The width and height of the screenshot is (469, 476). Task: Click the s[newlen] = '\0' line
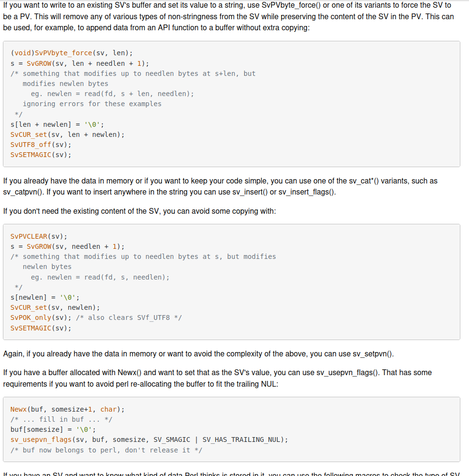pos(45,297)
